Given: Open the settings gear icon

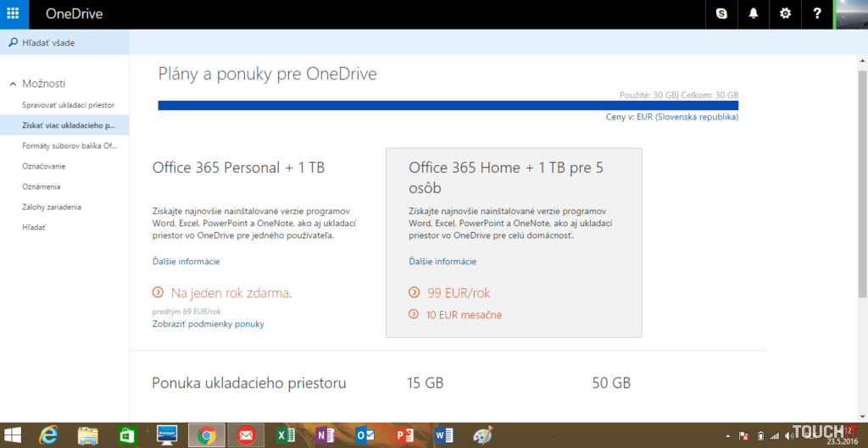Looking at the screenshot, I should pos(785,14).
